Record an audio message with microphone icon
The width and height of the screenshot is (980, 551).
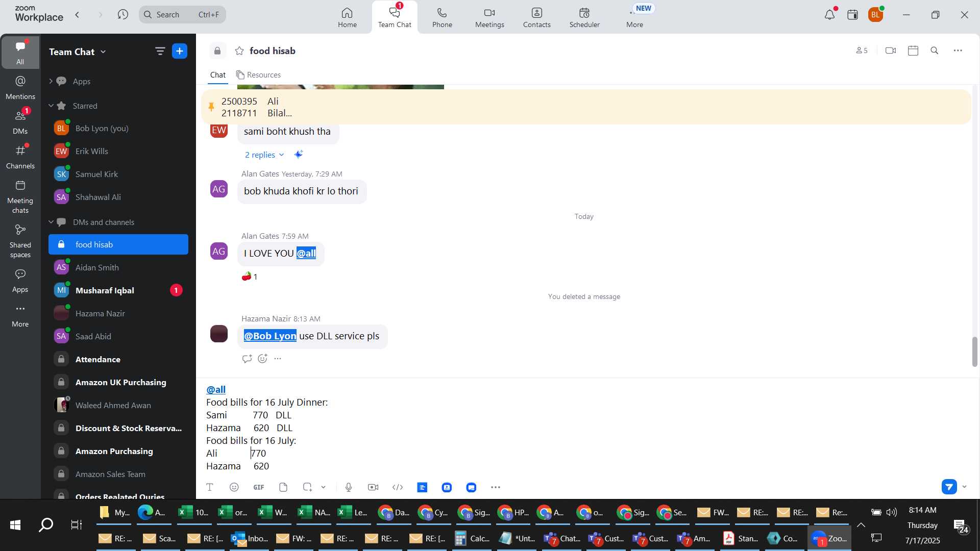[x=349, y=487]
